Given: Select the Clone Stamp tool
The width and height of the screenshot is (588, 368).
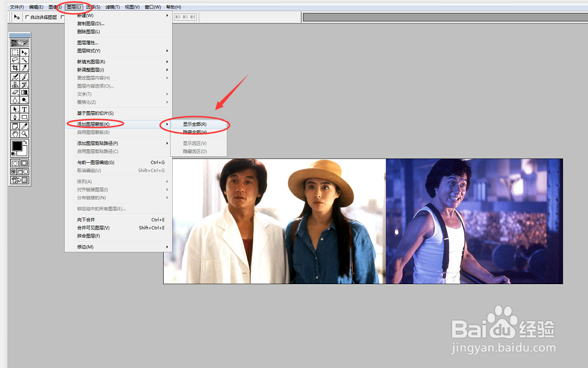Looking at the screenshot, I should pos(15,85).
